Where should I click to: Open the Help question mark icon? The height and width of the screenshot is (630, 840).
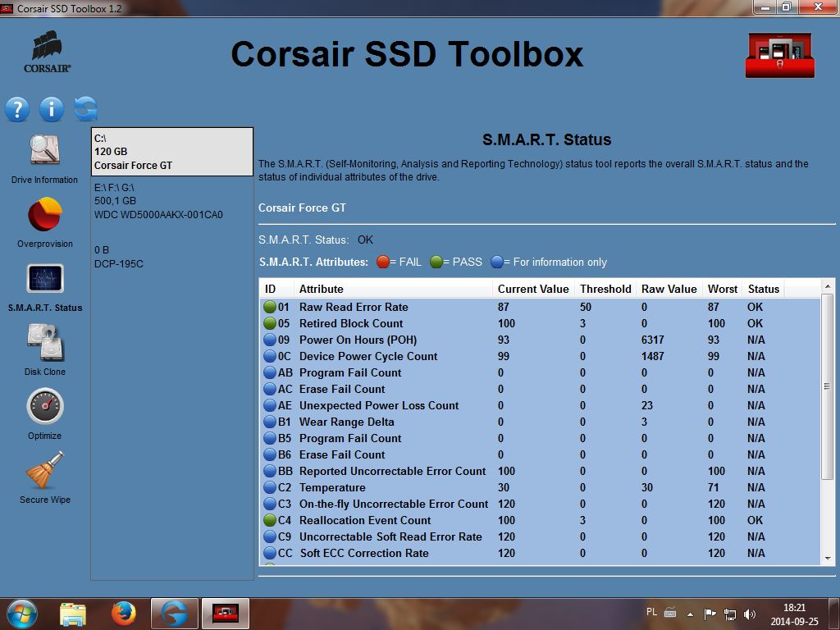(17, 109)
